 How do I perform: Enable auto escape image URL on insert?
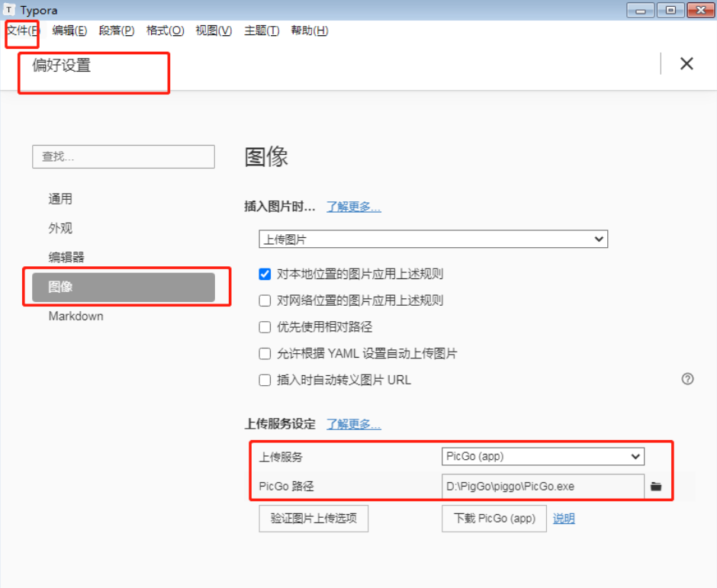[x=265, y=380]
